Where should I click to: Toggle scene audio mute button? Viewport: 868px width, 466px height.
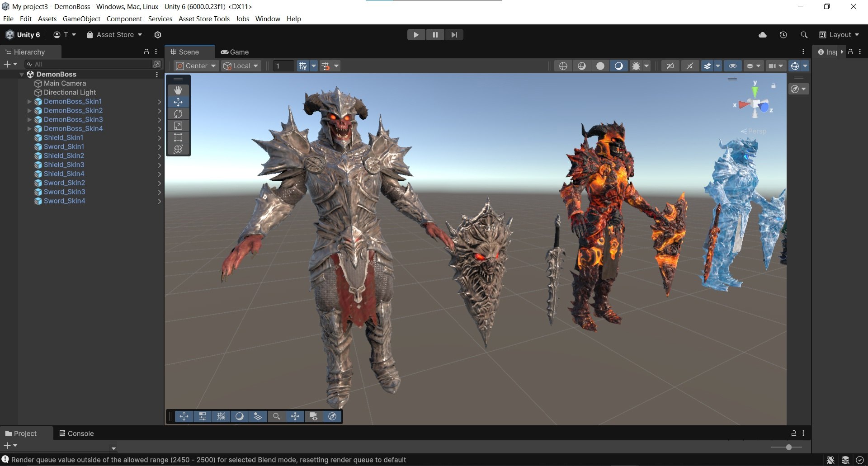690,66
